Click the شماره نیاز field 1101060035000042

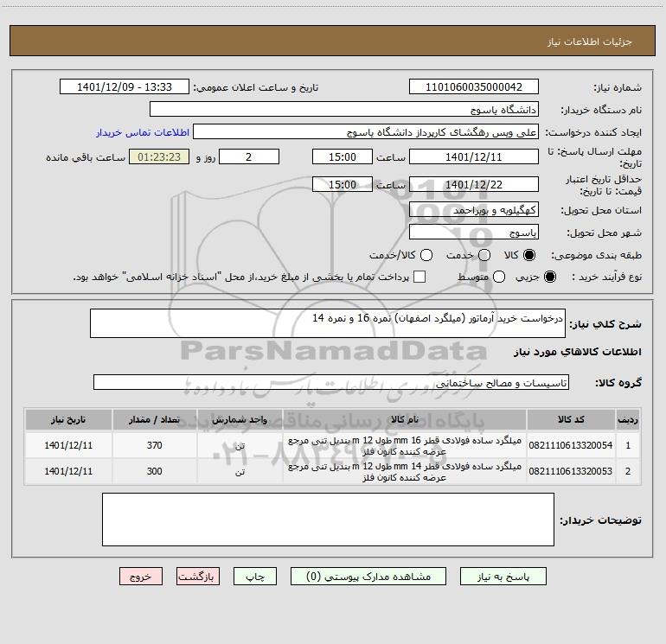click(474, 86)
